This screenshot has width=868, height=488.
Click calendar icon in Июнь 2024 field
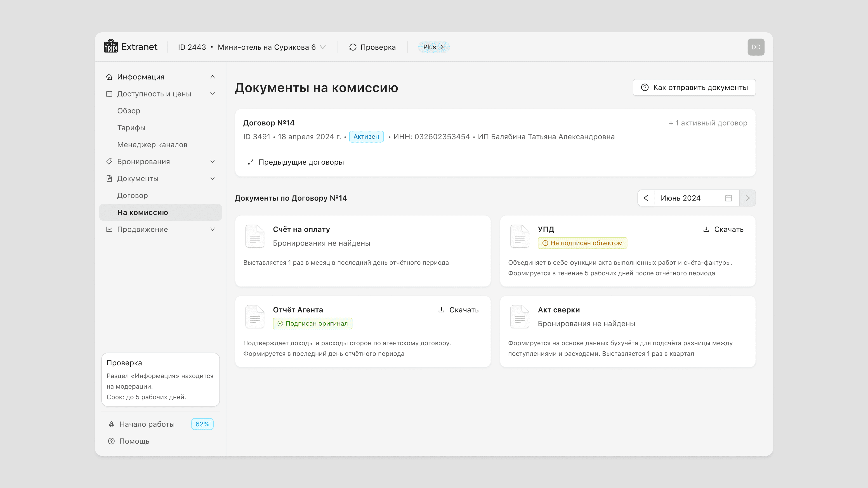pos(728,198)
